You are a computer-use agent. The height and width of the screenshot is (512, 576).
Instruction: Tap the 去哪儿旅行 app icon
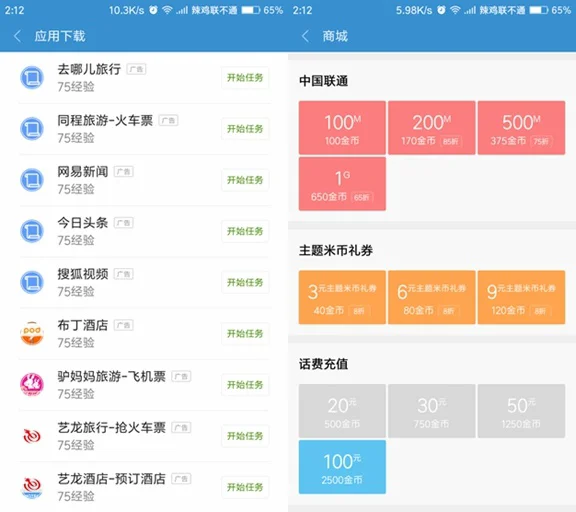(x=32, y=77)
